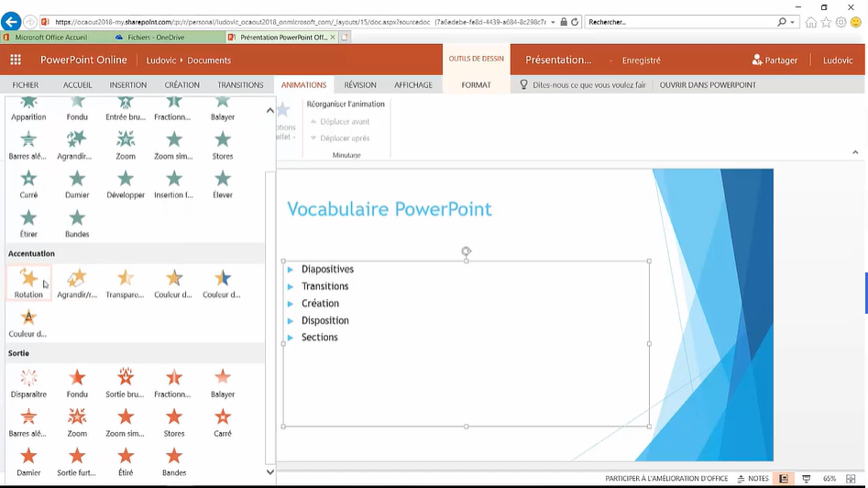Select the Zoom entrance animation
Screen dimensions: 868x488
(126, 146)
